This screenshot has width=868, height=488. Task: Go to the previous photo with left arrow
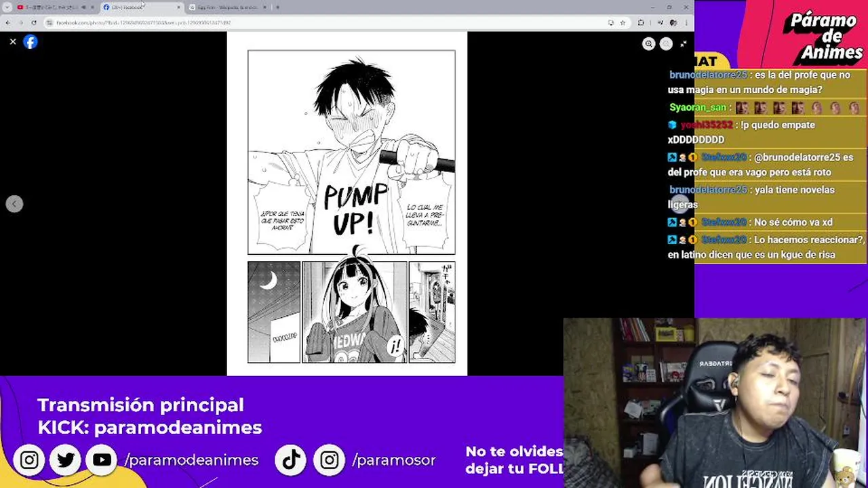tap(14, 204)
